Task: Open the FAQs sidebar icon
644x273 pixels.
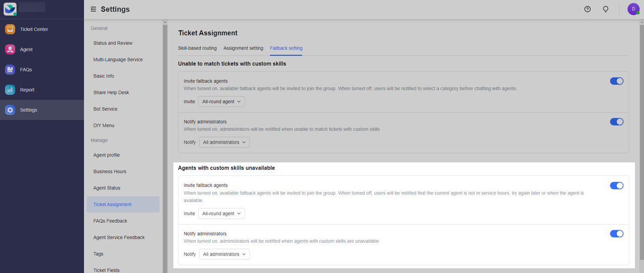Action: point(10,70)
